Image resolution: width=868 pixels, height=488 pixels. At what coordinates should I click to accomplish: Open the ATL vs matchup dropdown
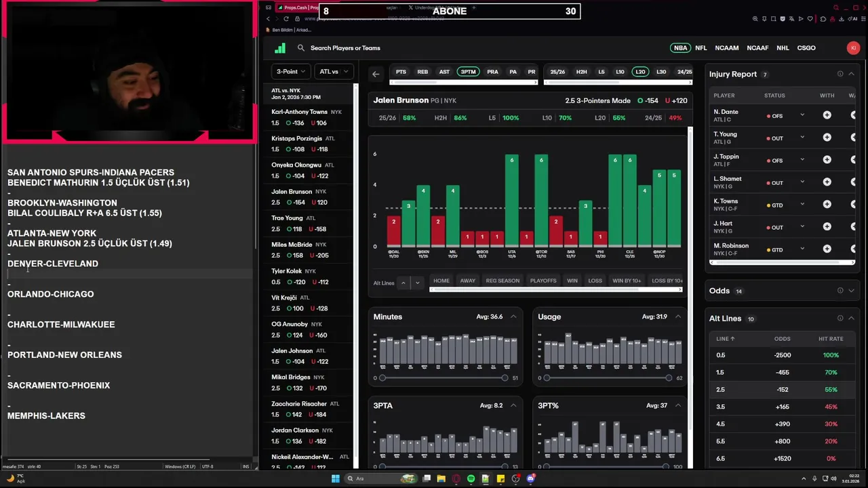pos(334,71)
